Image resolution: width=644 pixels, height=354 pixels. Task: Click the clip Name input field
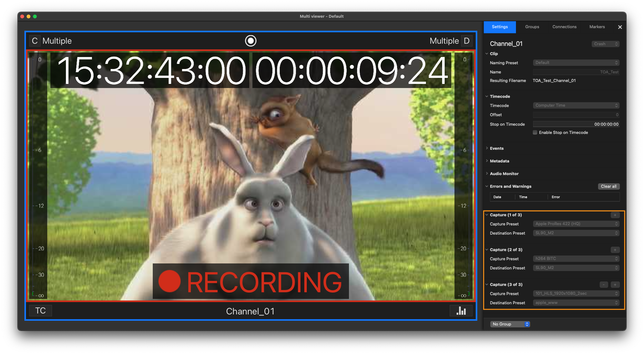click(576, 72)
